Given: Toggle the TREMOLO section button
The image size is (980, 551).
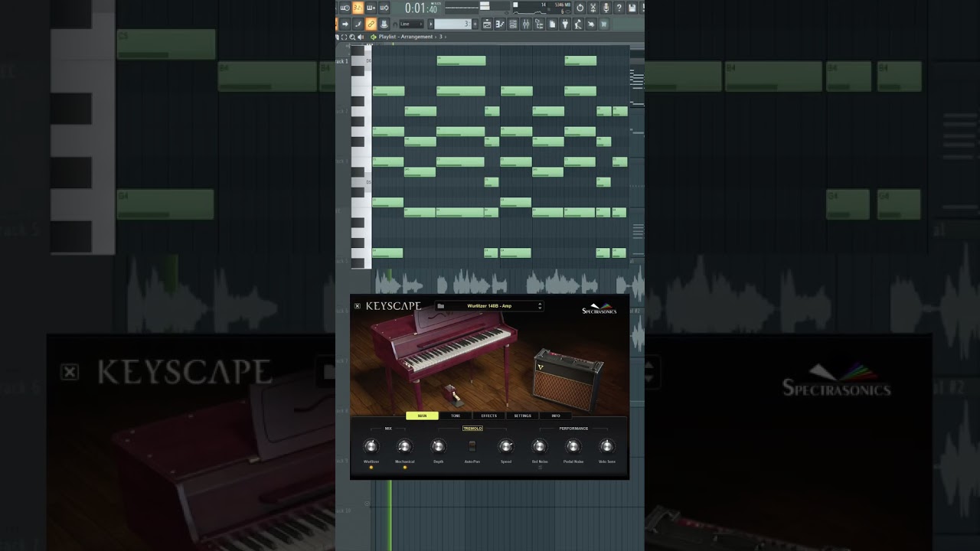Looking at the screenshot, I should tap(472, 429).
